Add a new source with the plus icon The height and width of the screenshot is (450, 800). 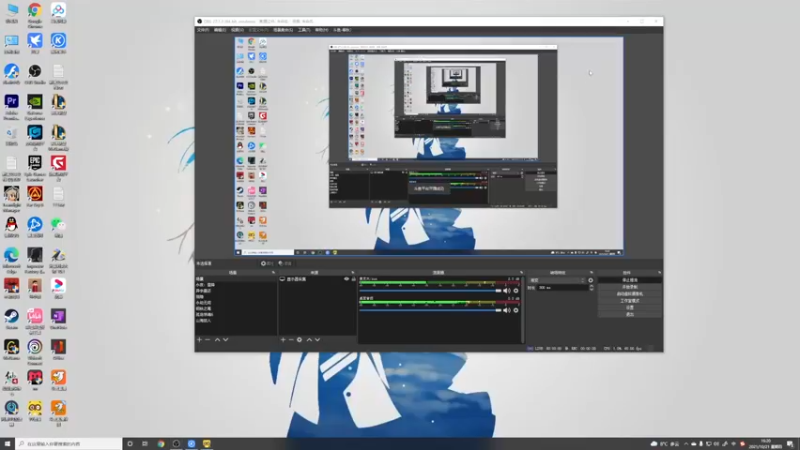click(x=283, y=340)
